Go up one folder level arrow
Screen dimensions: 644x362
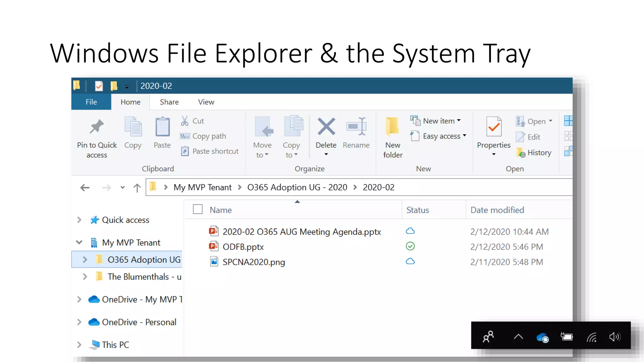137,188
